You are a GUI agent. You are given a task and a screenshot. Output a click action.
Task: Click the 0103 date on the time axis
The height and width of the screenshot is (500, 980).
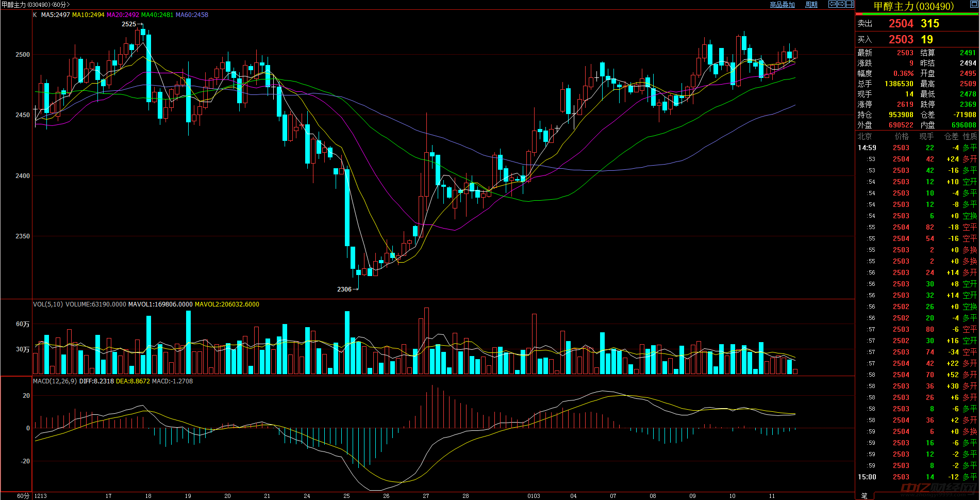534,496
